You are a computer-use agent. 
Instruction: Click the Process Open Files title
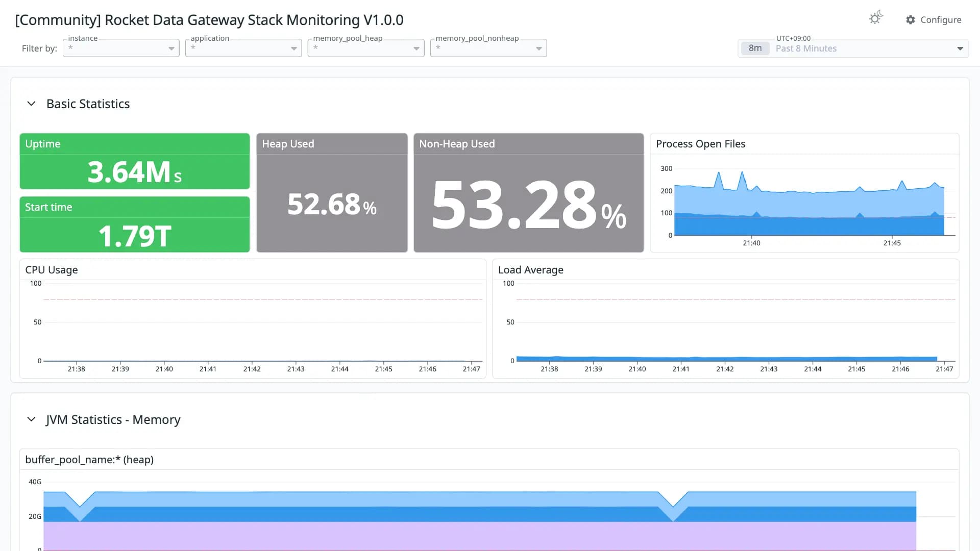tap(700, 144)
